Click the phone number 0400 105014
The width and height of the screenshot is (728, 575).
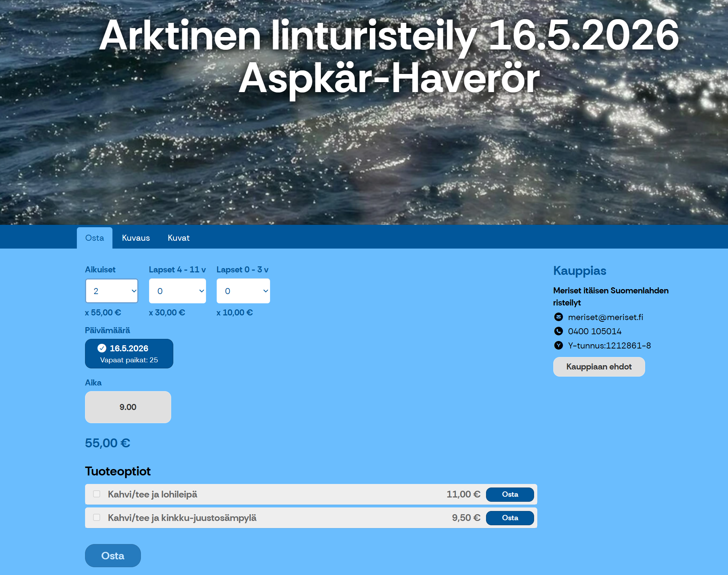coord(595,331)
